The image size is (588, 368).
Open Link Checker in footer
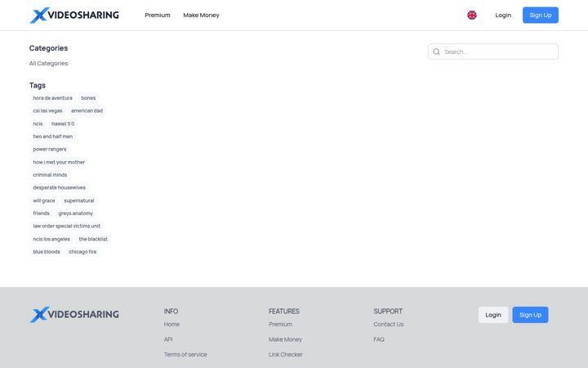(x=285, y=354)
